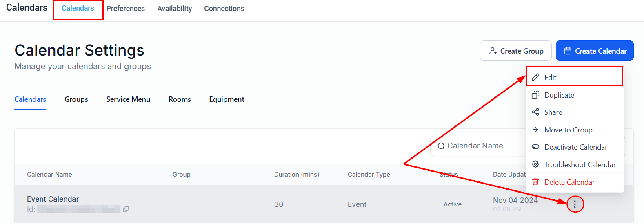Open Preferences in the top navigation

pyautogui.click(x=126, y=9)
